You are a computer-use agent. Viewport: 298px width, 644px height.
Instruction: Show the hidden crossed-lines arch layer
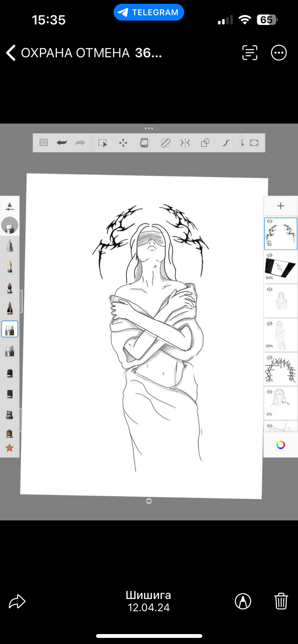tap(270, 358)
